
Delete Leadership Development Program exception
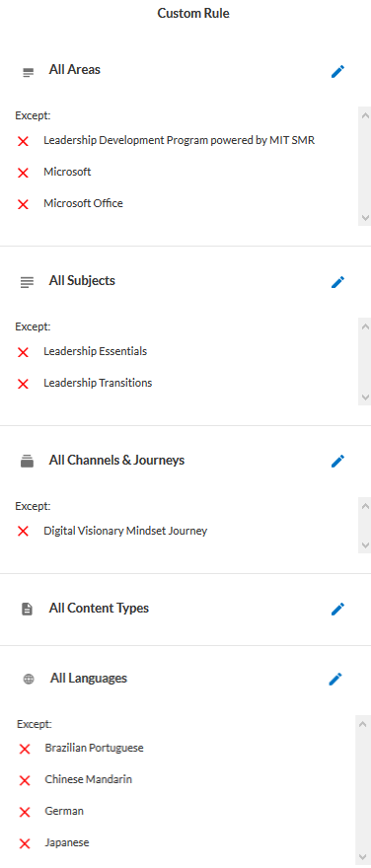24,142
